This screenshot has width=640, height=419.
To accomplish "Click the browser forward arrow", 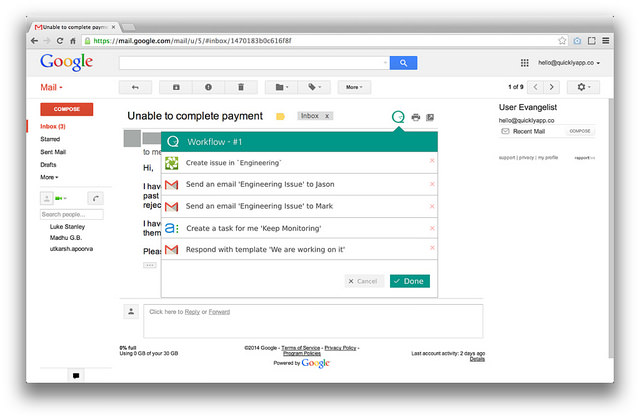I will click(x=47, y=41).
